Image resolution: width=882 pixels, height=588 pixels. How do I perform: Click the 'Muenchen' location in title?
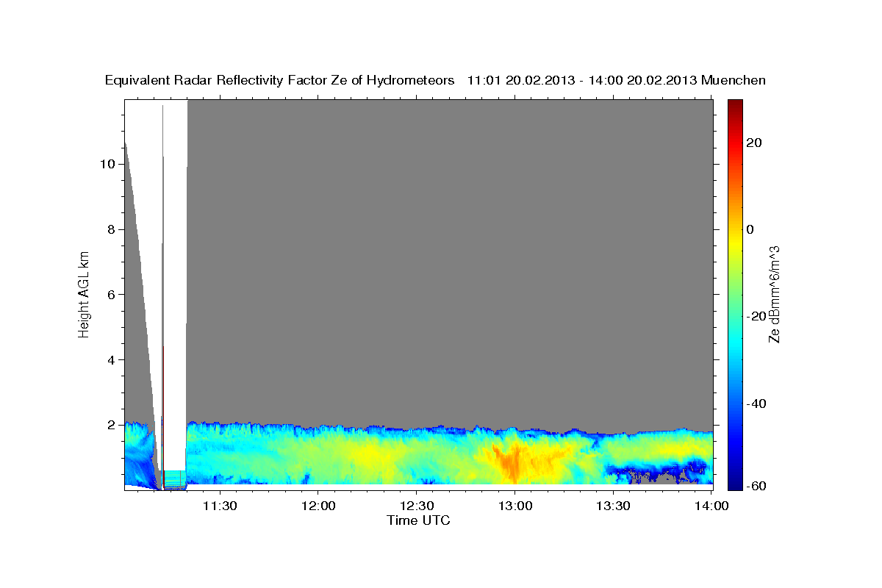[x=734, y=80]
